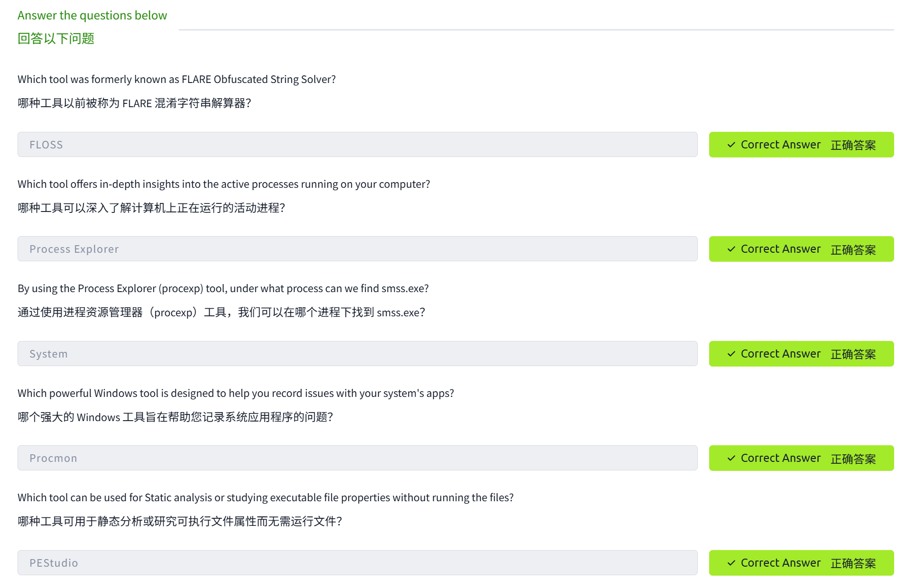The height and width of the screenshot is (588, 915).
Task: Click the FLARE Obfuscated String Solver question text
Action: (176, 79)
